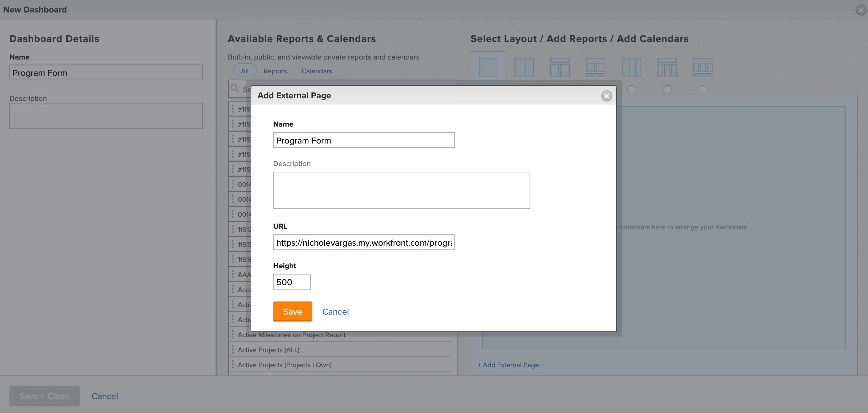Choose header, three-column, footer layout

(703, 67)
